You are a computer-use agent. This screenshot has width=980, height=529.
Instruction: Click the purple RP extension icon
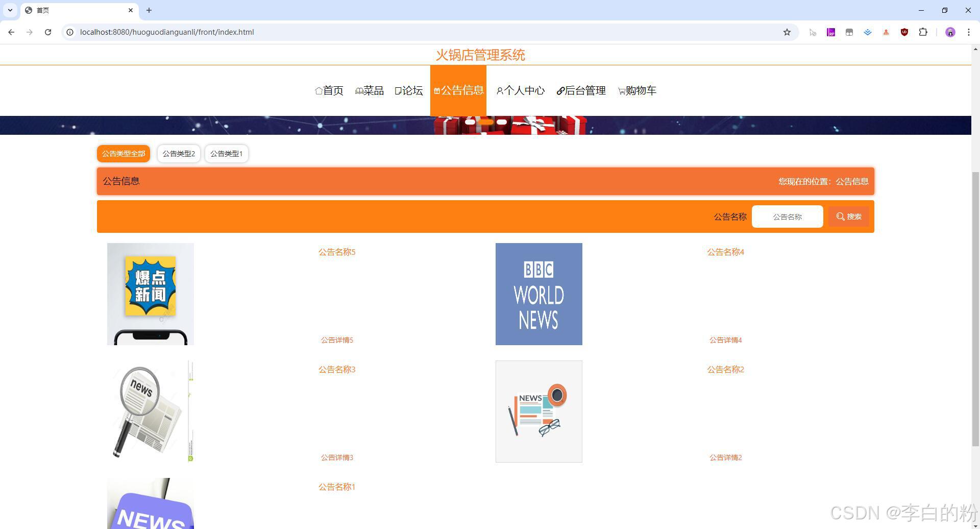coord(831,32)
